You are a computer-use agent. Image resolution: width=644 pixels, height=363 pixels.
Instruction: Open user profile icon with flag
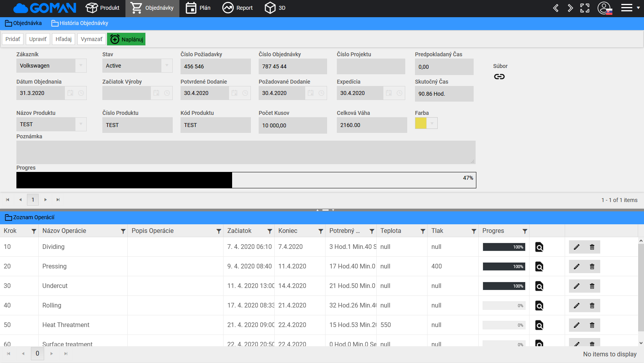[x=605, y=8]
